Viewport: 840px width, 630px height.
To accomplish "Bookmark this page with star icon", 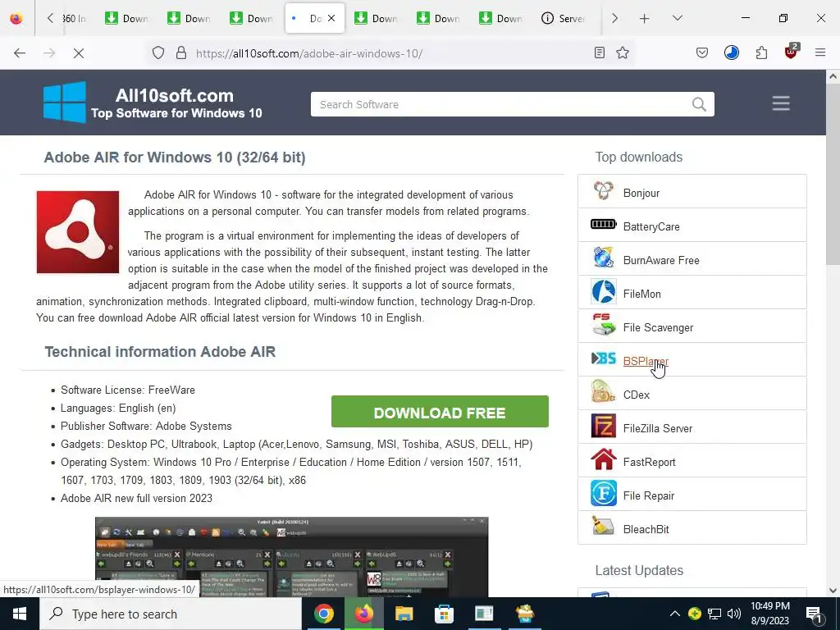I will (x=623, y=52).
